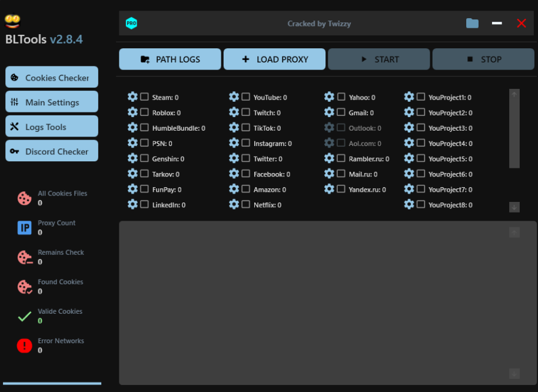Click the blue progress bar at bottom-left

pyautogui.click(x=52, y=383)
